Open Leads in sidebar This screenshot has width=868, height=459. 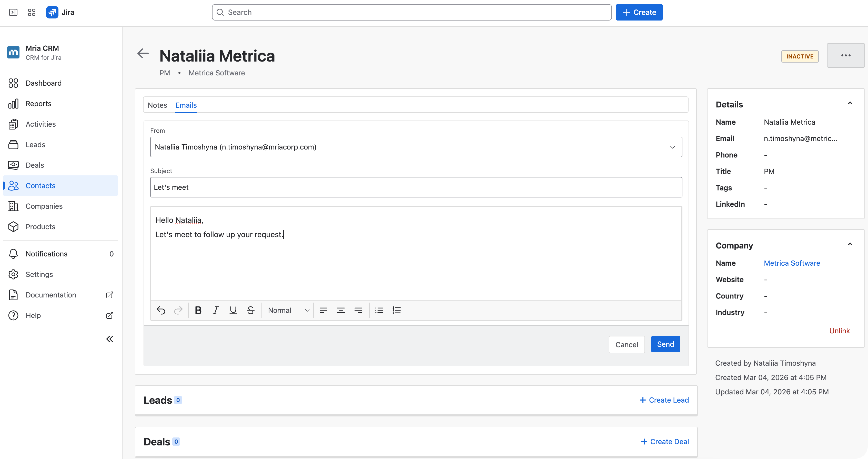(61, 145)
